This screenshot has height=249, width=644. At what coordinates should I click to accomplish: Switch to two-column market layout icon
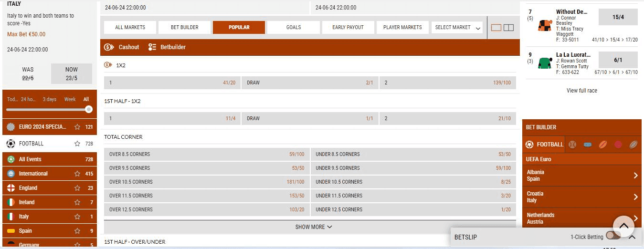coord(509,28)
